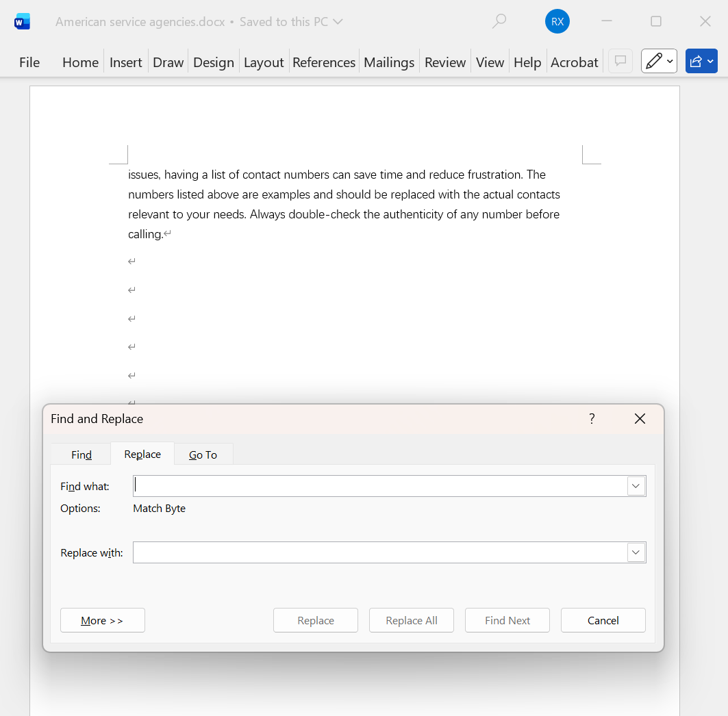This screenshot has height=716, width=728.
Task: Select the Mailings ribbon tab
Action: pyautogui.click(x=388, y=62)
